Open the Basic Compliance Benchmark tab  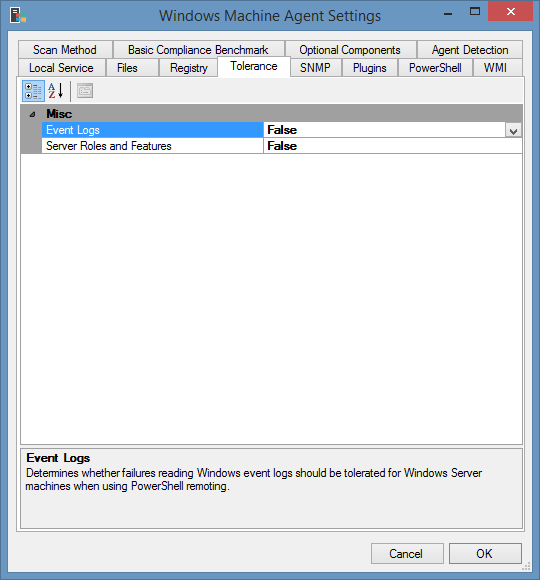199,50
